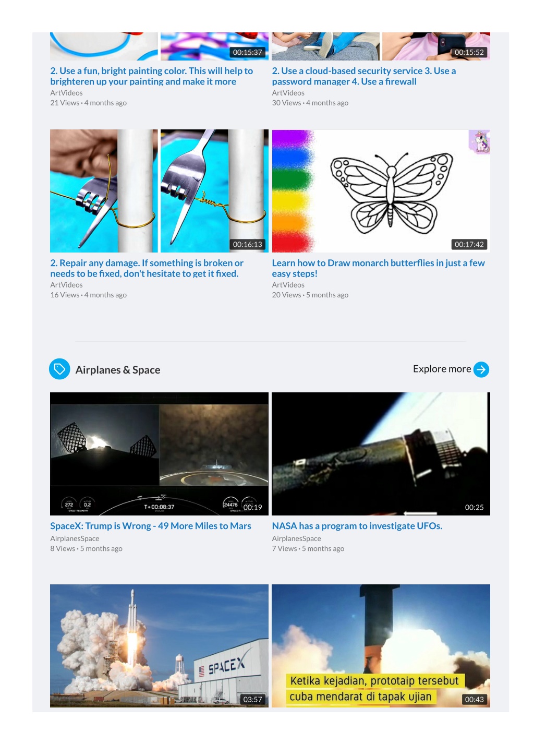534x756 pixels.
Task: Open the NASA UFO program video thumbnail
Action: click(x=381, y=454)
